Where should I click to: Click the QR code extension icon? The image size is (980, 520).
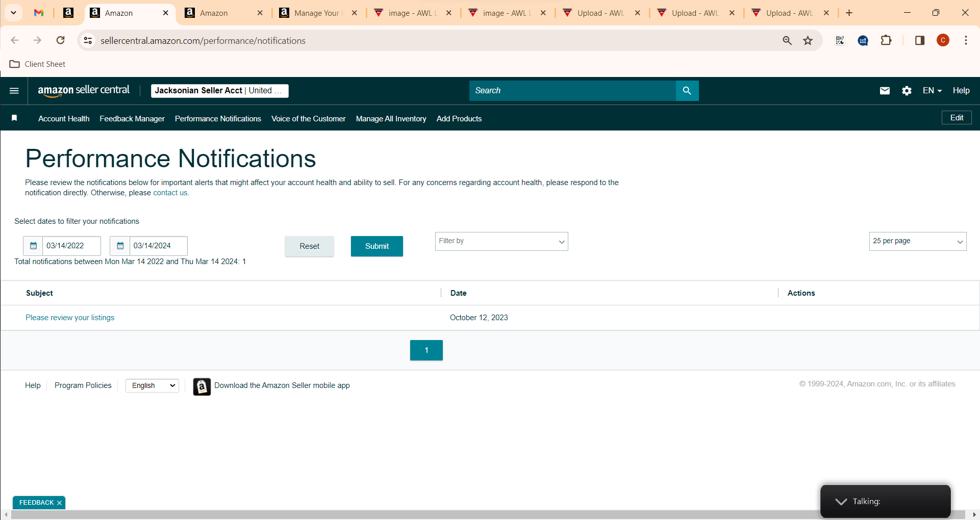(x=840, y=40)
